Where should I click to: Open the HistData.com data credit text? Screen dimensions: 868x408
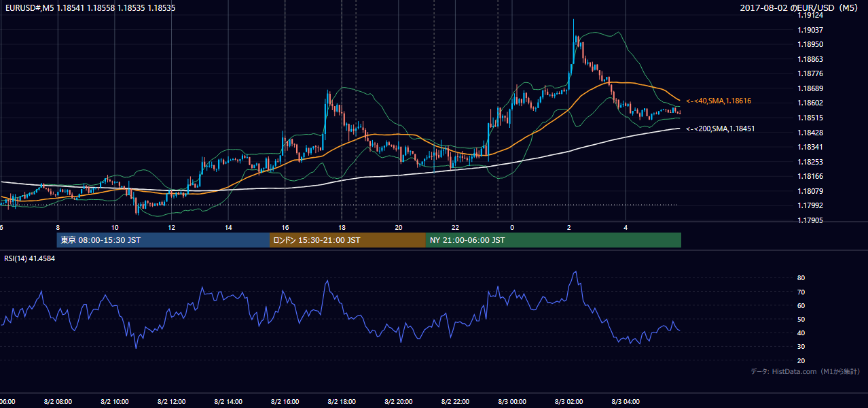point(805,371)
